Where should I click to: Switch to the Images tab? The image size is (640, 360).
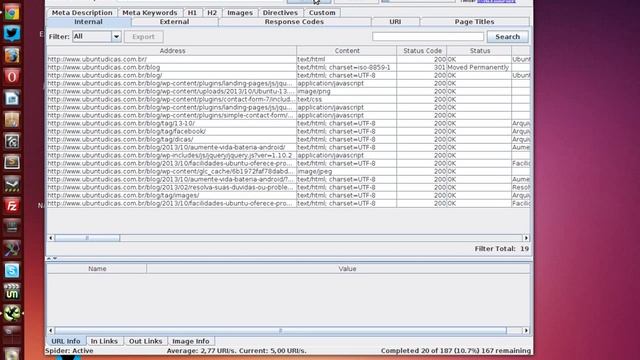pos(240,13)
